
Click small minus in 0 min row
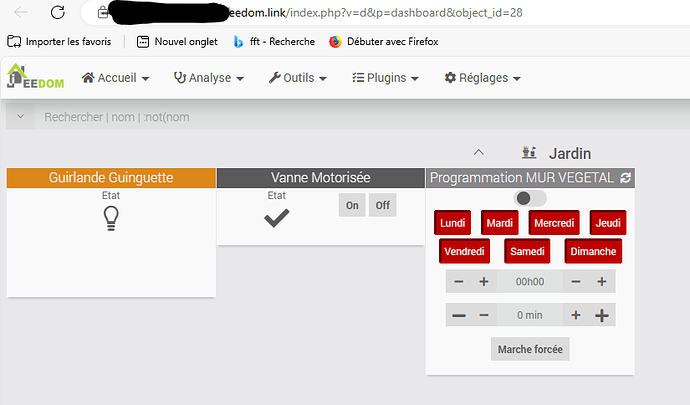tap(484, 315)
